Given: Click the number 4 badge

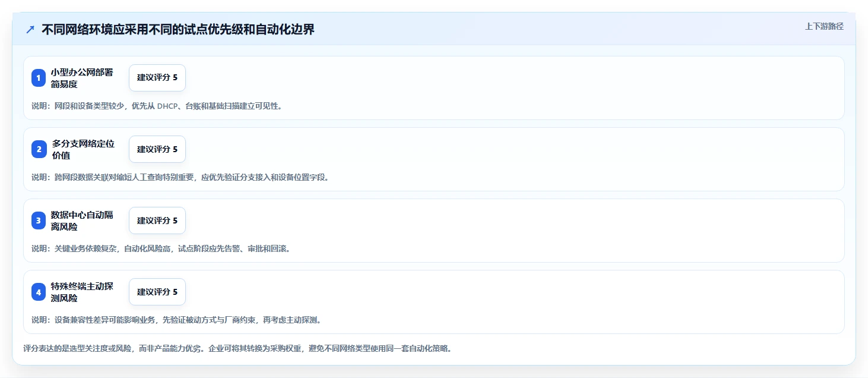Looking at the screenshot, I should 39,292.
